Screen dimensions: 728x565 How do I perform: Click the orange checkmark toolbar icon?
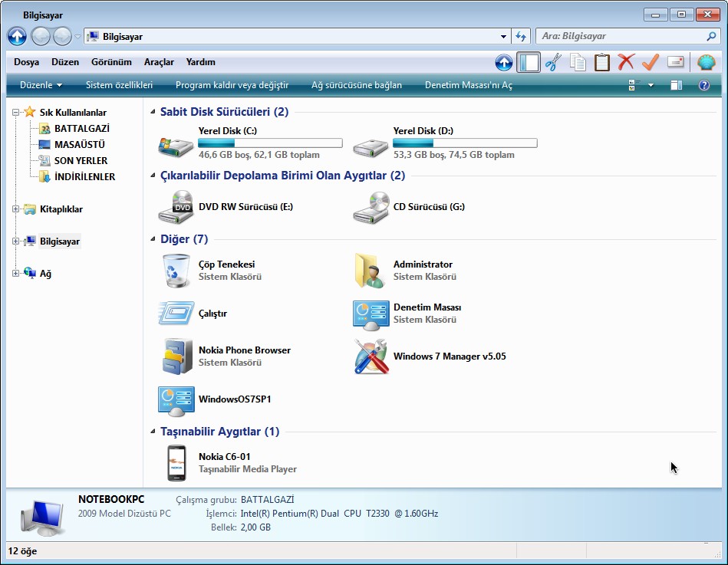click(651, 61)
